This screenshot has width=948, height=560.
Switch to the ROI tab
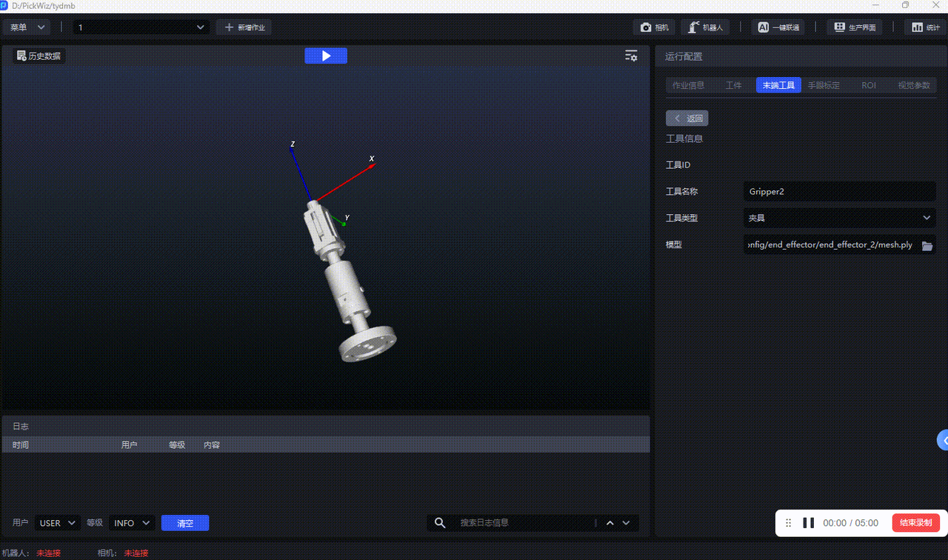[868, 85]
